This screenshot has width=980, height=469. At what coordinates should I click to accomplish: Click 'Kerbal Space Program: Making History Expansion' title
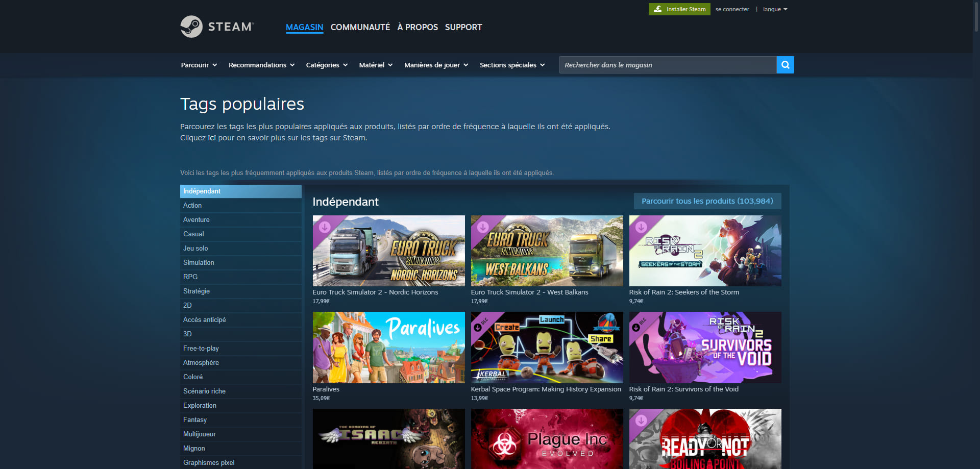coord(546,389)
